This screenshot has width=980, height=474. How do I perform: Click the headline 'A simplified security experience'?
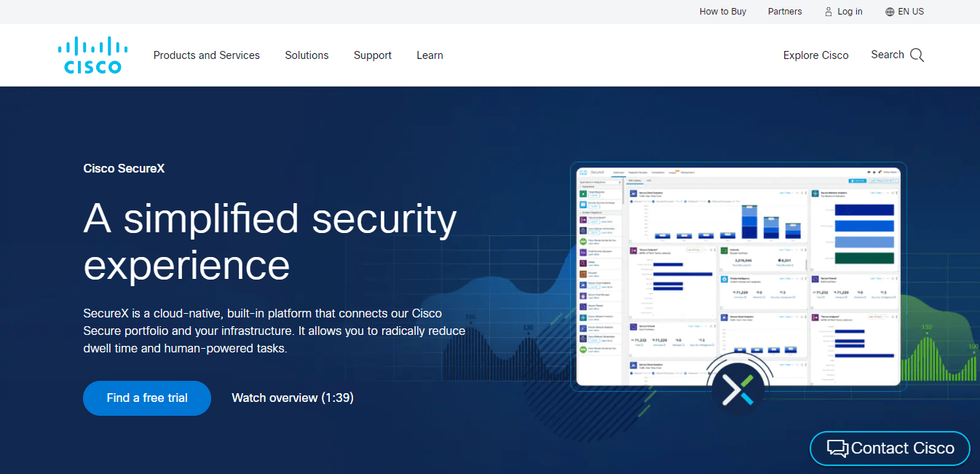coord(271,241)
